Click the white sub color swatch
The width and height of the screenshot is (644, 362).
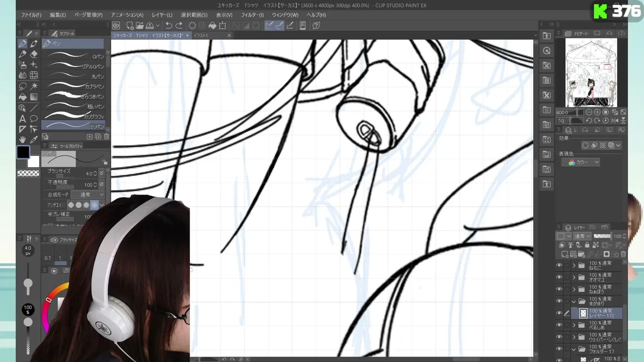tap(33, 161)
